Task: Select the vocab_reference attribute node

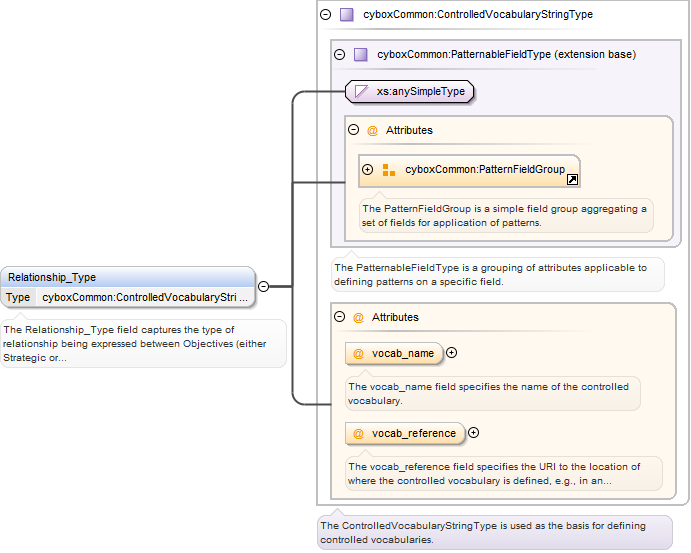Action: click(x=405, y=434)
